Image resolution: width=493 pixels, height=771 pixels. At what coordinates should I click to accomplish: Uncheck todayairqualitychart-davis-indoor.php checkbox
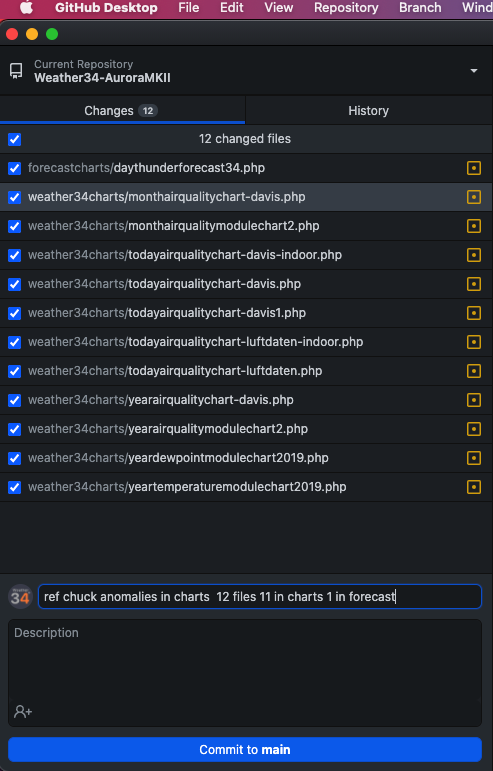click(15, 255)
